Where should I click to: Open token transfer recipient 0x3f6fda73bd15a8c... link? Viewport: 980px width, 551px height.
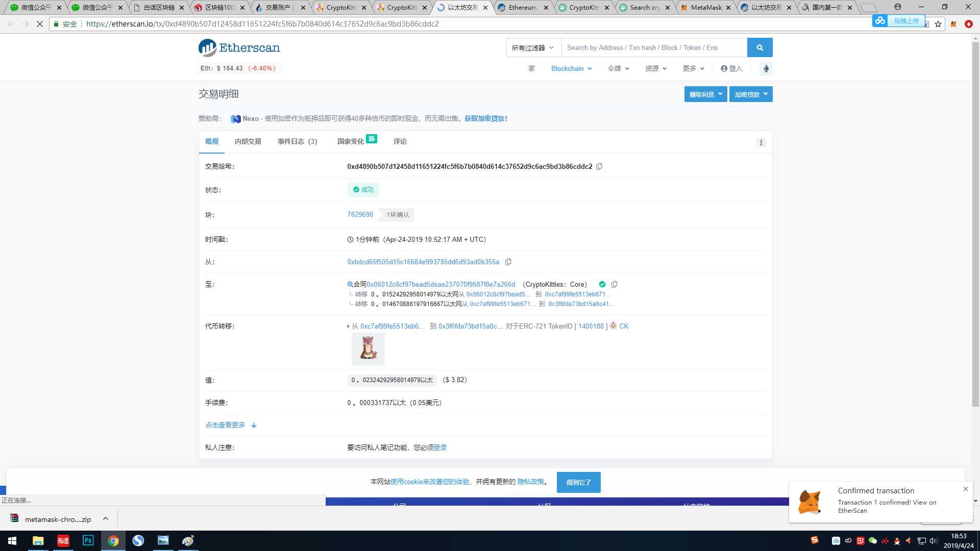(471, 326)
